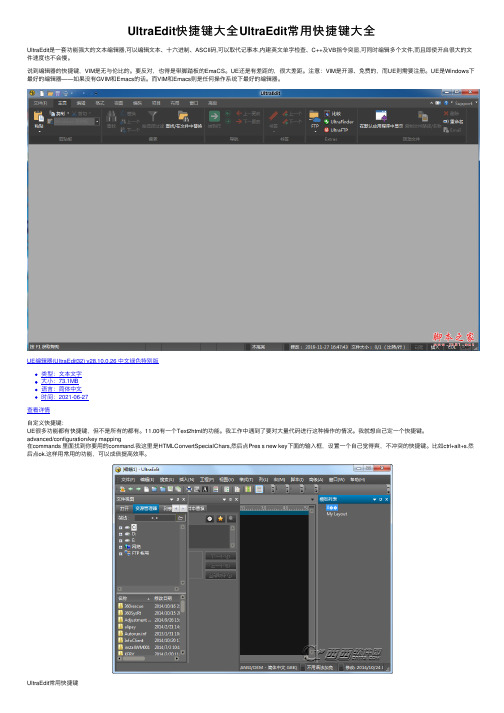The width and height of the screenshot is (504, 713).
Task: Select My Layout in the layout list
Action: point(337,514)
